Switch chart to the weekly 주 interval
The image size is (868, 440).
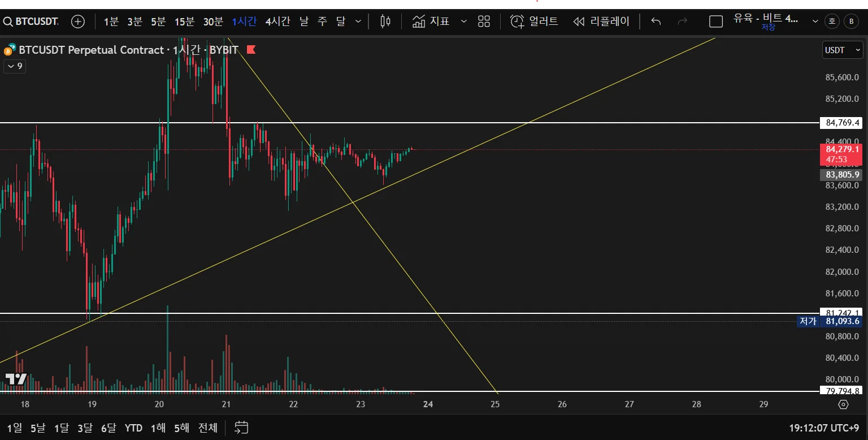pos(322,21)
